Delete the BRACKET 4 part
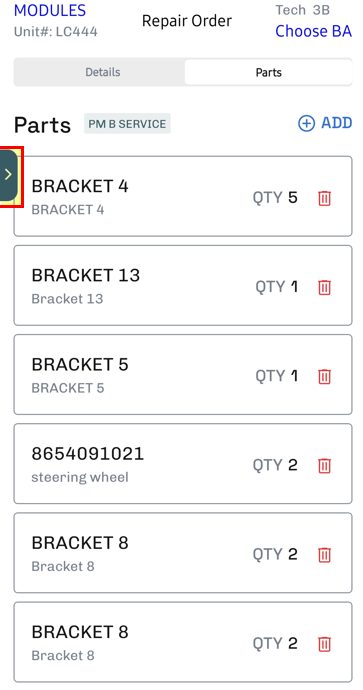 pos(324,198)
